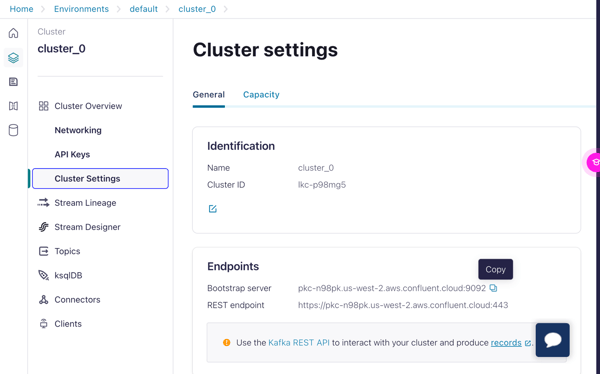Open Cluster Overview in sidebar

[88, 106]
